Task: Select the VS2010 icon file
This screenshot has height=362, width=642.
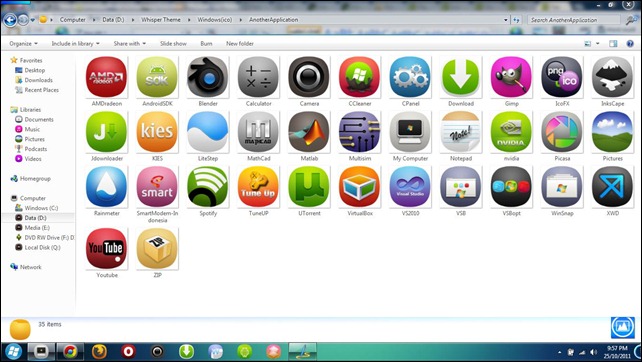Action: pyautogui.click(x=410, y=187)
